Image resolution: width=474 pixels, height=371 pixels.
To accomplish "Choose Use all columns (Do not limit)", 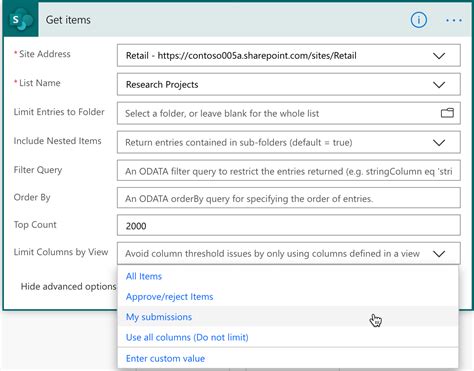I will pyautogui.click(x=288, y=337).
